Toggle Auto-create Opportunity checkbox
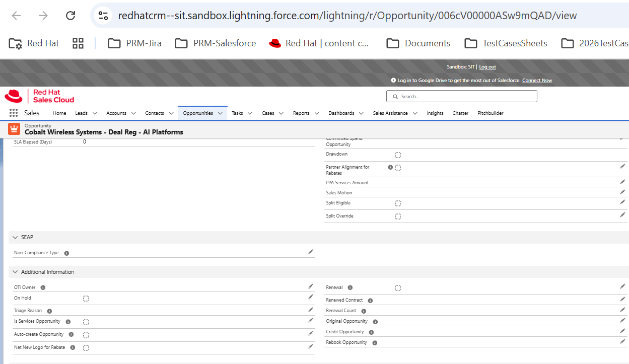The width and height of the screenshot is (629, 364). pos(86,335)
